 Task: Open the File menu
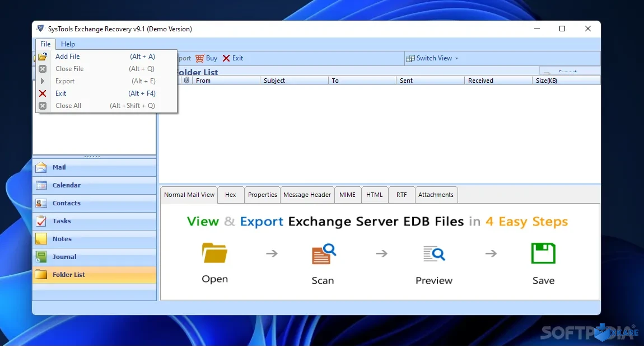pyautogui.click(x=45, y=44)
